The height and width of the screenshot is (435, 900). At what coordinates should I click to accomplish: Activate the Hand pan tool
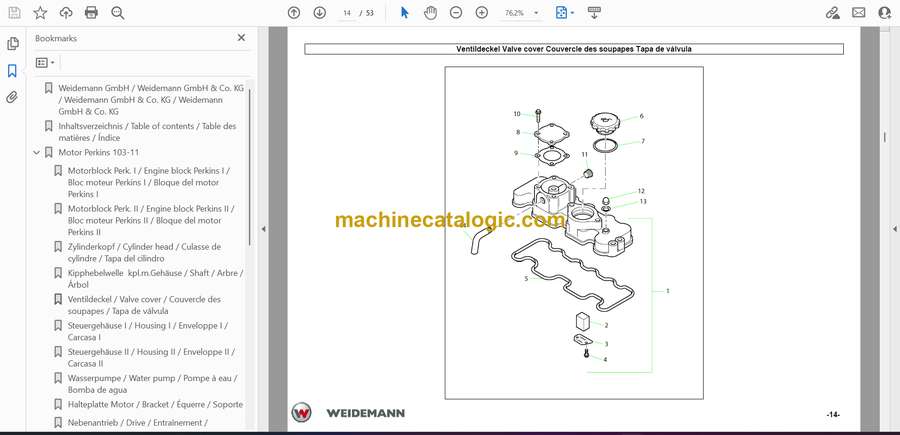[430, 13]
